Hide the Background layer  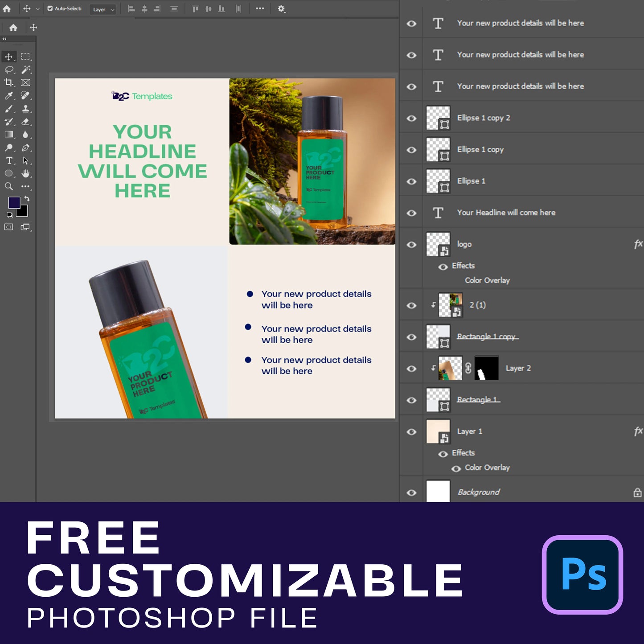tap(411, 492)
